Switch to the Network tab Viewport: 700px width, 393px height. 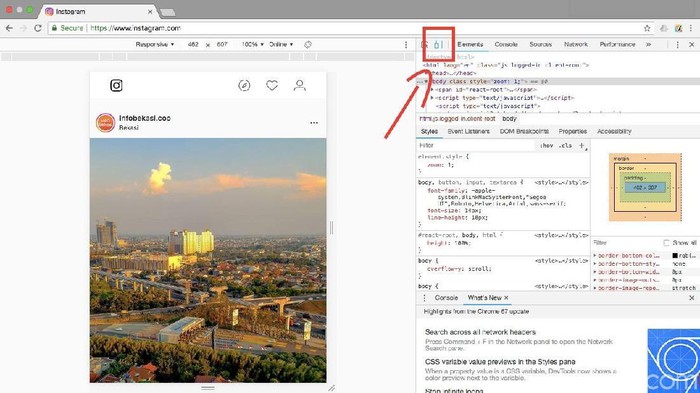pyautogui.click(x=576, y=44)
